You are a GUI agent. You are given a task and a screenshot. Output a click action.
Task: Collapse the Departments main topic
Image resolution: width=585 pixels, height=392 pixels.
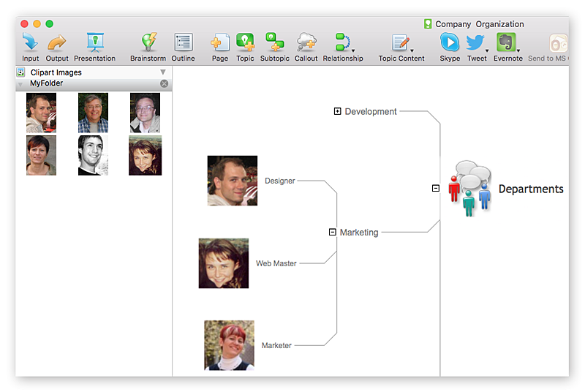pos(435,189)
